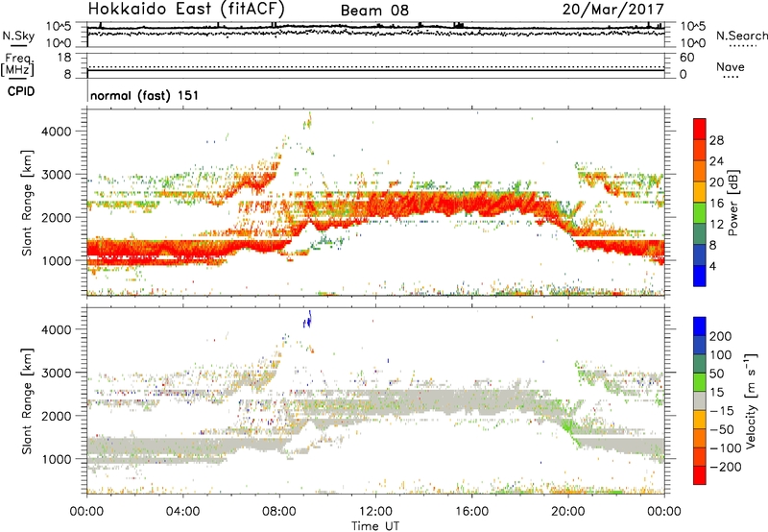The image size is (768, 532).
Task: Click the 'Nave' legend label
Action: (731, 66)
